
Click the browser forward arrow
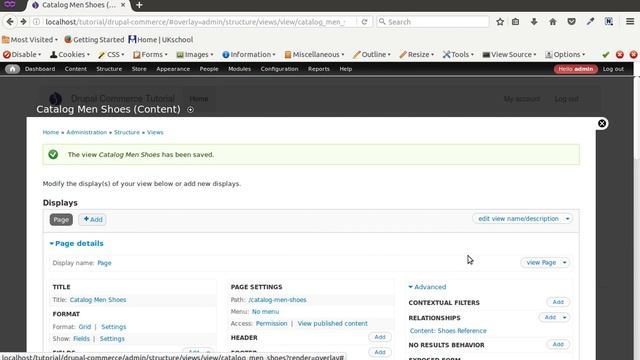(23, 22)
